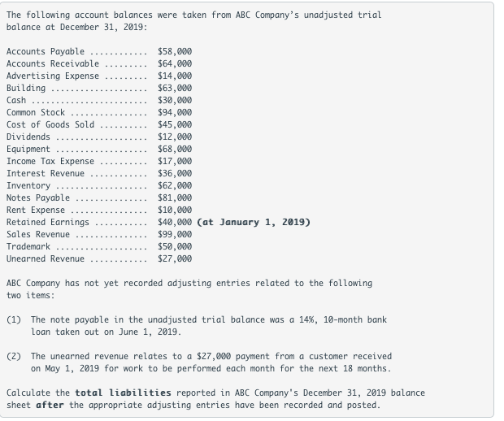Select the Sales Revenue $99,000 amount
The width and height of the screenshot is (504, 421).
[174, 234]
